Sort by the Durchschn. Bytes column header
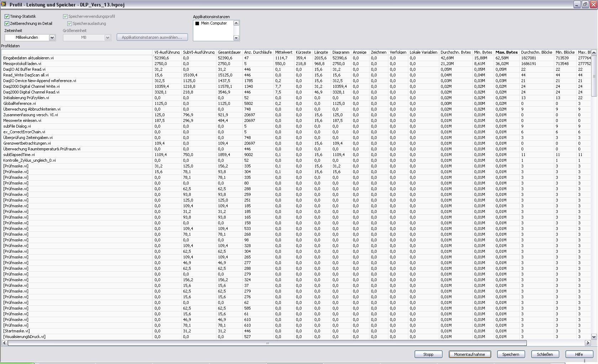598x364 pixels. click(456, 52)
